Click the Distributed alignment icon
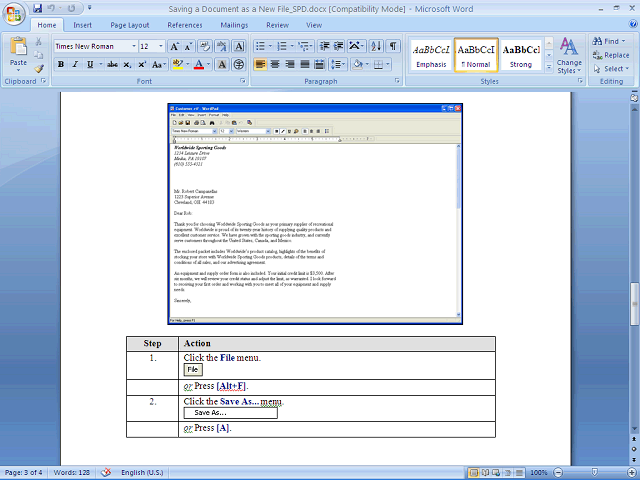The width and height of the screenshot is (640, 480). (x=320, y=64)
